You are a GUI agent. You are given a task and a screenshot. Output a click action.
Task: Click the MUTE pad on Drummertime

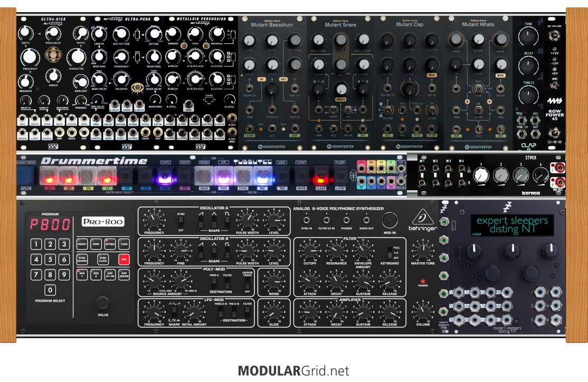301,175
